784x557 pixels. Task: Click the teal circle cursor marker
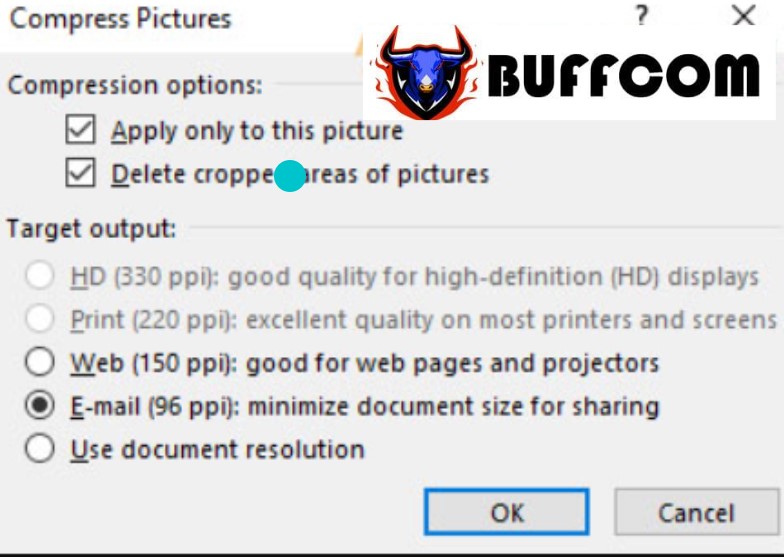coord(290,176)
